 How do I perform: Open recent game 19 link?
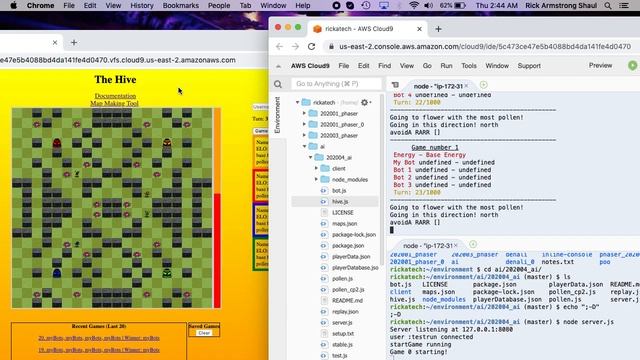pos(99,350)
